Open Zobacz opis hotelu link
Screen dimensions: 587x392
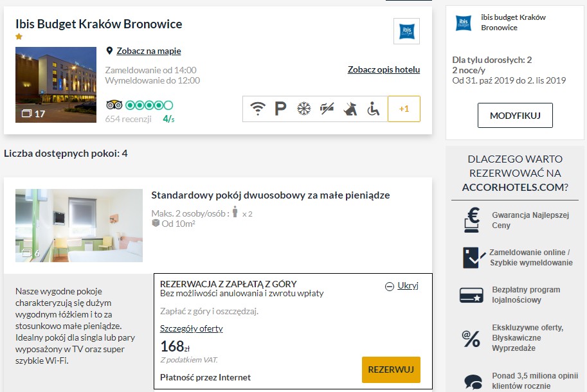384,69
